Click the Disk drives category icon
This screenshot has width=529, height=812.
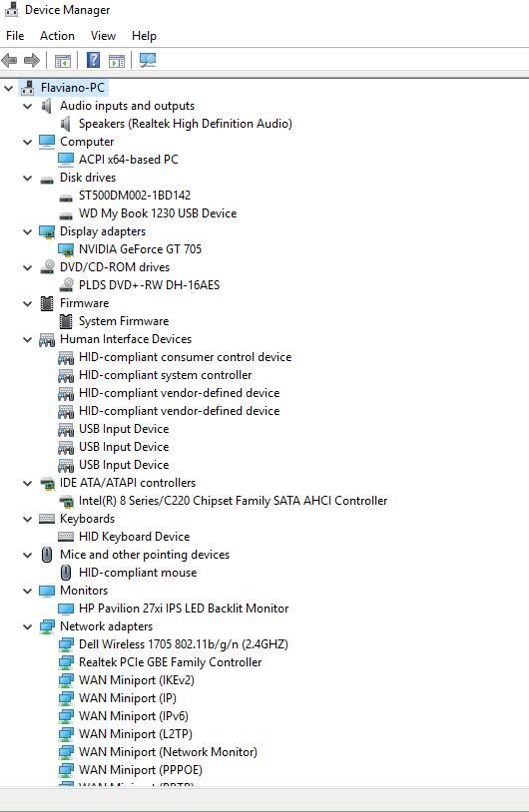tap(47, 180)
